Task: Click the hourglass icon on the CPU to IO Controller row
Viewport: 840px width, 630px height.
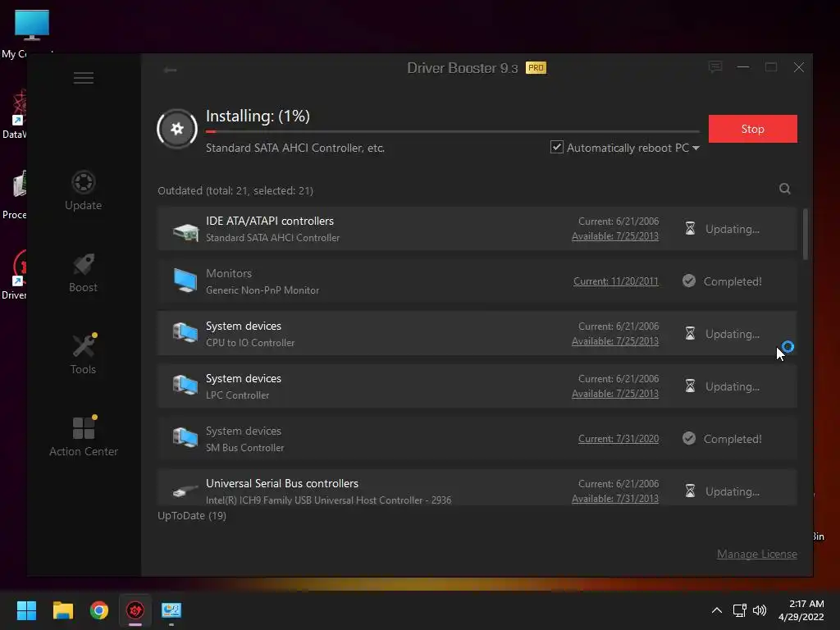Action: click(x=690, y=334)
